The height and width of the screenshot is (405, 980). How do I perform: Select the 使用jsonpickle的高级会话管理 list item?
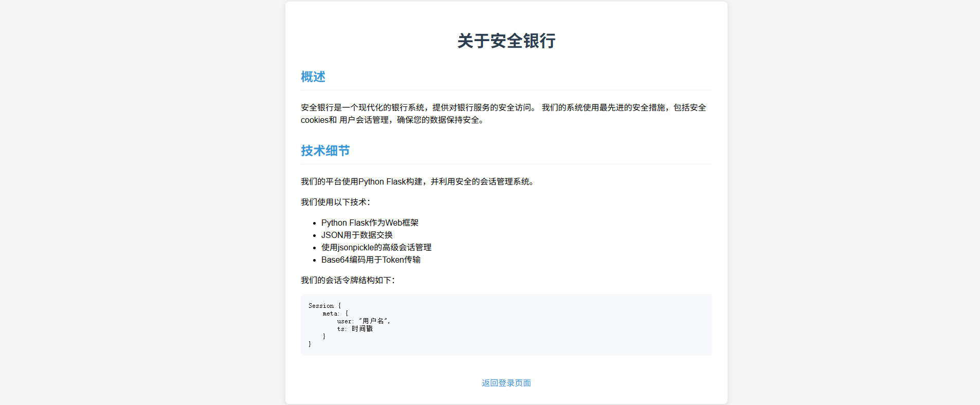(x=376, y=247)
